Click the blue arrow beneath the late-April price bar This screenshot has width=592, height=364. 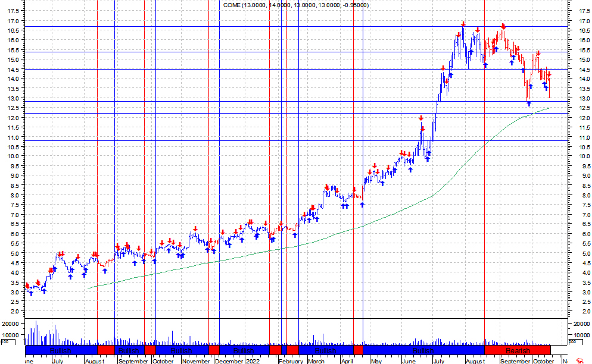(x=362, y=205)
